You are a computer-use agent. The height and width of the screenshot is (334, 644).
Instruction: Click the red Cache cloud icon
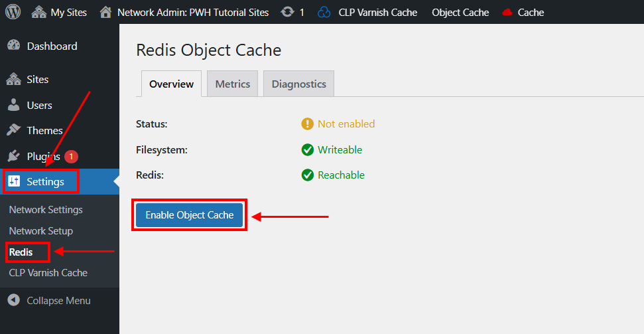507,13
